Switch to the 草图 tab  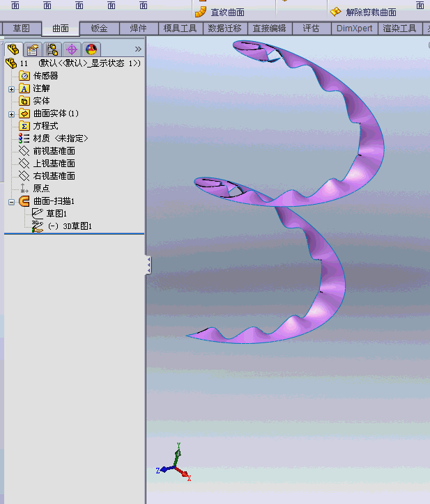[21, 29]
